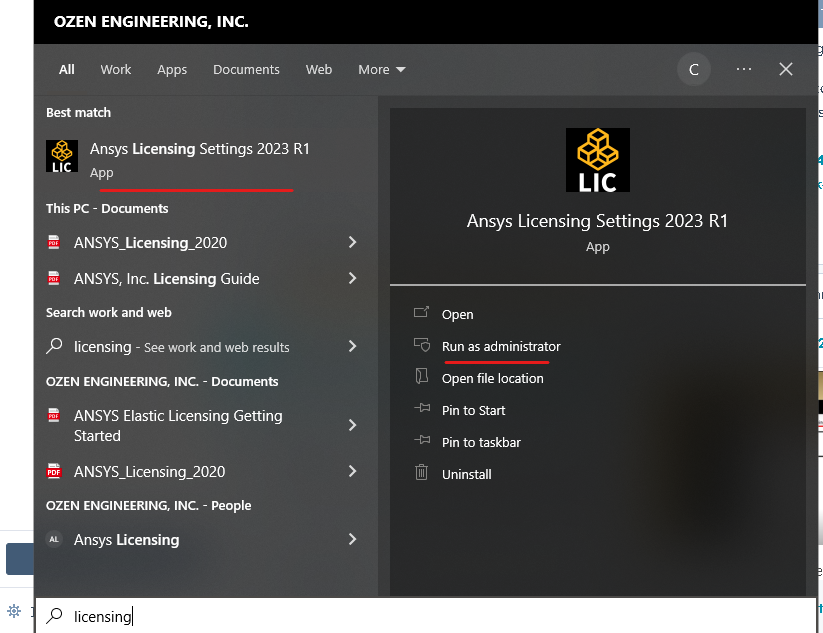Open Ansys Licensing Settings 2023 R1 app icon

[62, 156]
